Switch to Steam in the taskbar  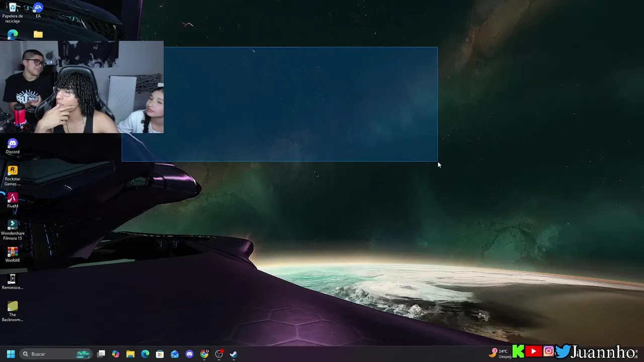click(233, 354)
